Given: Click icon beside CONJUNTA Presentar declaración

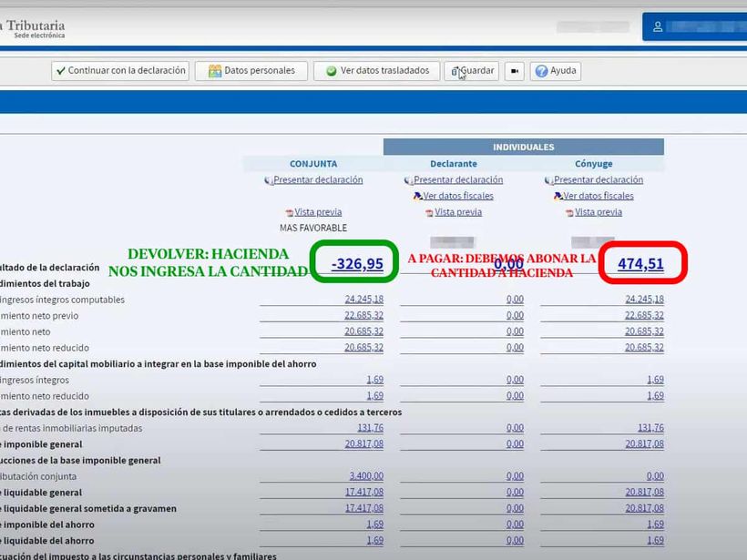Looking at the screenshot, I should pos(269,180).
